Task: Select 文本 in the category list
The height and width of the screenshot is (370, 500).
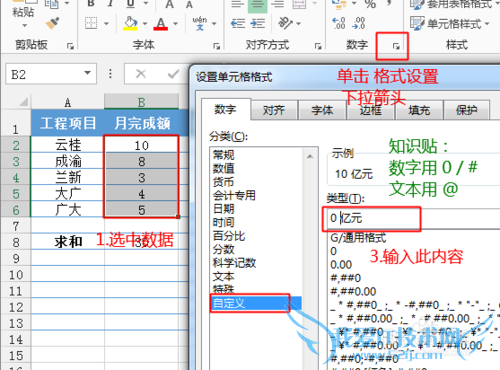Action: [224, 276]
